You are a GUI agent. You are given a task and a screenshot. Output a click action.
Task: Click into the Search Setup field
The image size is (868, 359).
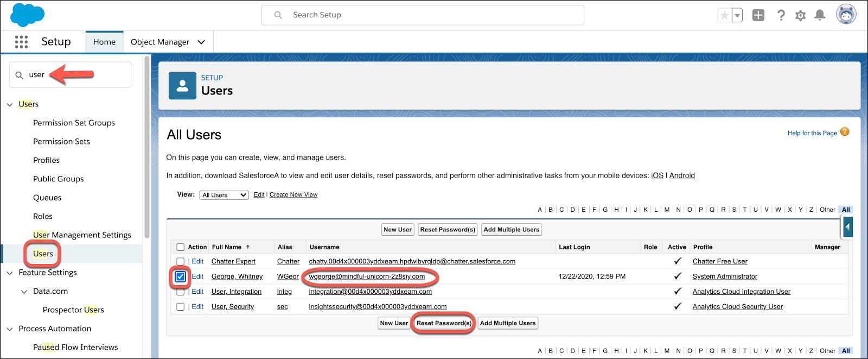(x=423, y=15)
